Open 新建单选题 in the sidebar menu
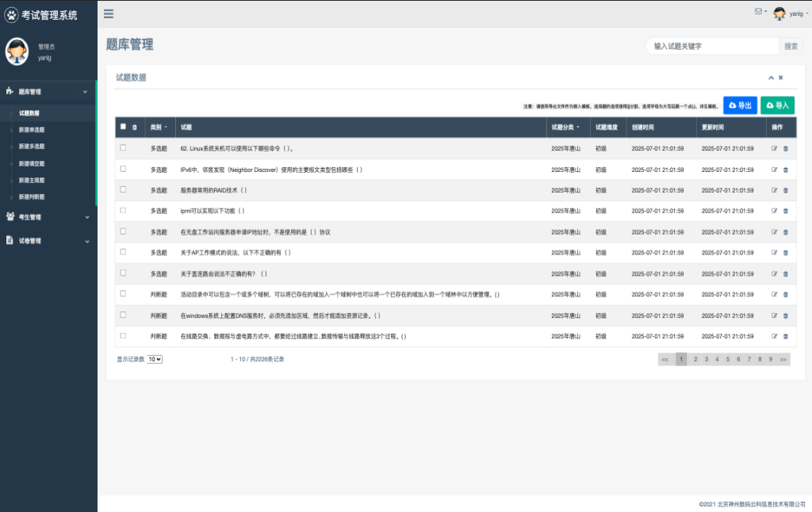The width and height of the screenshot is (812, 512). 32,130
